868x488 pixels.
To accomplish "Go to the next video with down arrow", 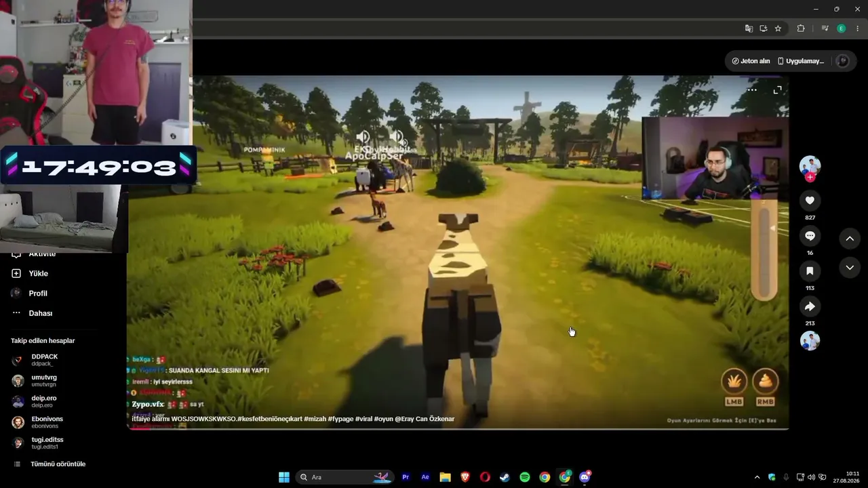I will [850, 268].
